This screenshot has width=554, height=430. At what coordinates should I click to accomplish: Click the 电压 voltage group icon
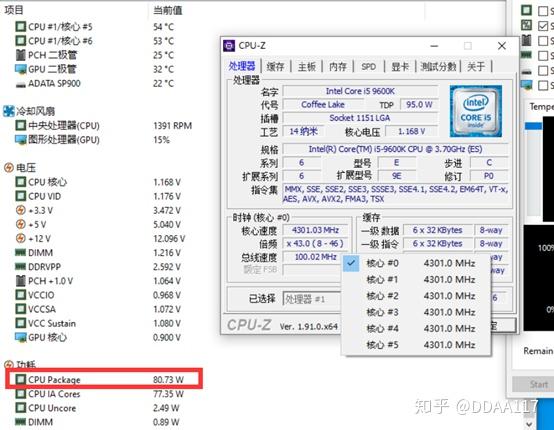pos(9,167)
